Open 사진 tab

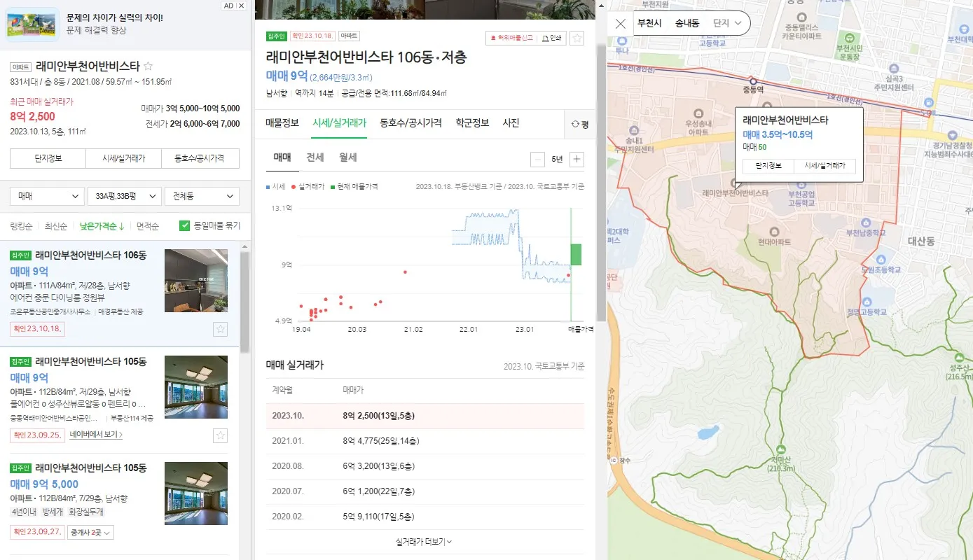click(x=511, y=123)
